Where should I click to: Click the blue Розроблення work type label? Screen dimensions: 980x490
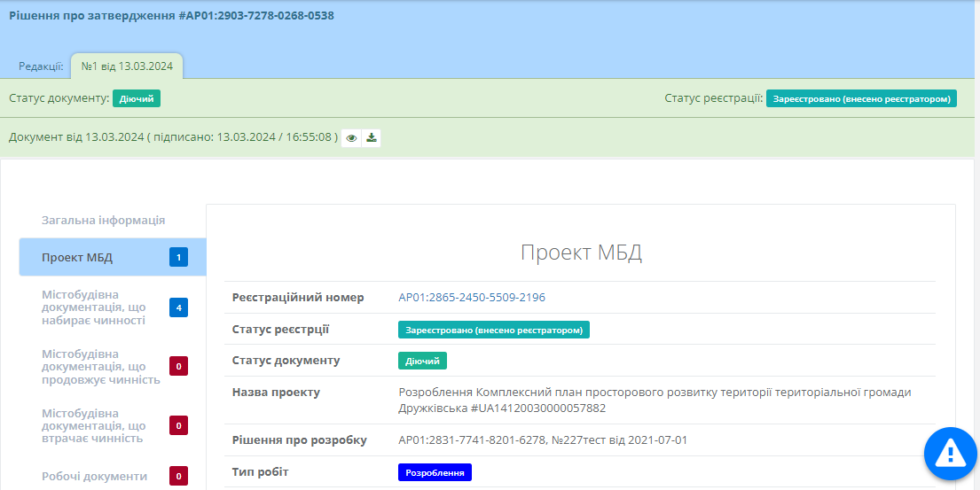click(435, 472)
